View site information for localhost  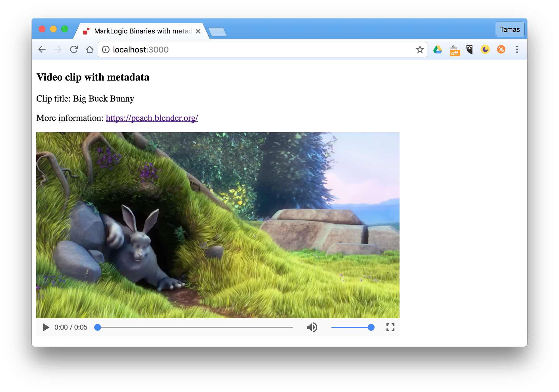(106, 50)
